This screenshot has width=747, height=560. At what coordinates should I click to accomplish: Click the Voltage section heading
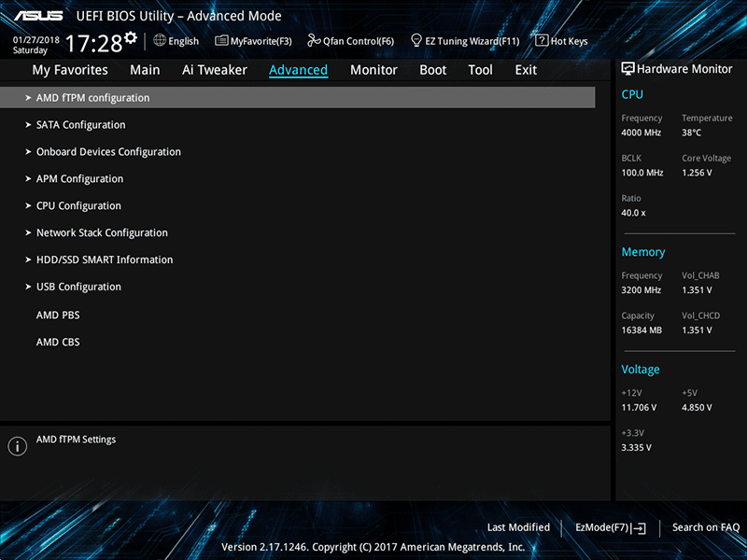click(x=641, y=370)
